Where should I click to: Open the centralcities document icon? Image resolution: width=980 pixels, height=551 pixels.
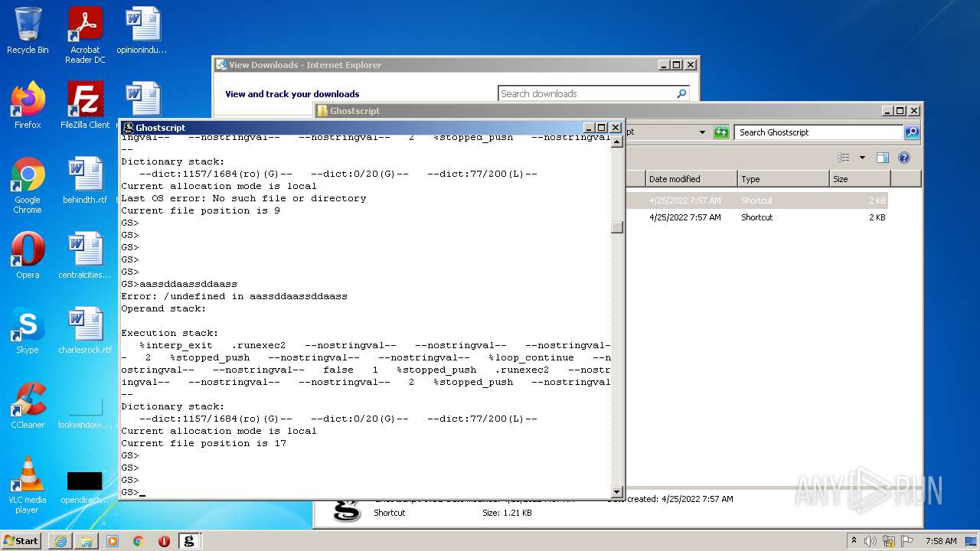pyautogui.click(x=85, y=256)
